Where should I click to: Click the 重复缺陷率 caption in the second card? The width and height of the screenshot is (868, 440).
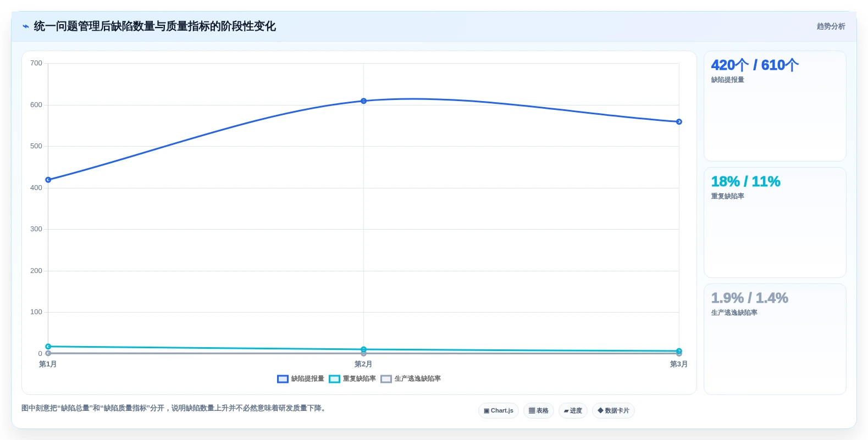click(728, 197)
